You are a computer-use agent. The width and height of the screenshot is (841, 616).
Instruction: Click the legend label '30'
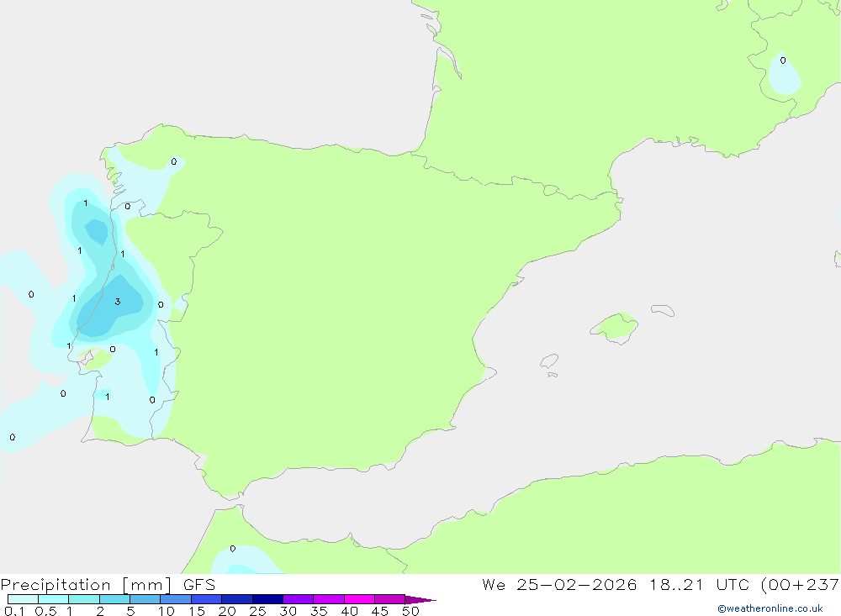(288, 611)
